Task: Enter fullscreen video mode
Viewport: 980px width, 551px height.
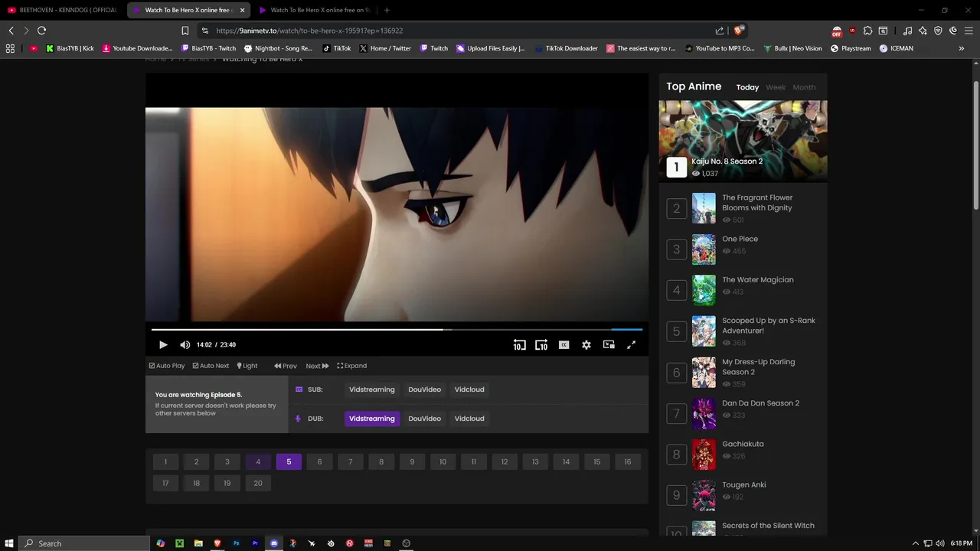Action: pos(632,345)
